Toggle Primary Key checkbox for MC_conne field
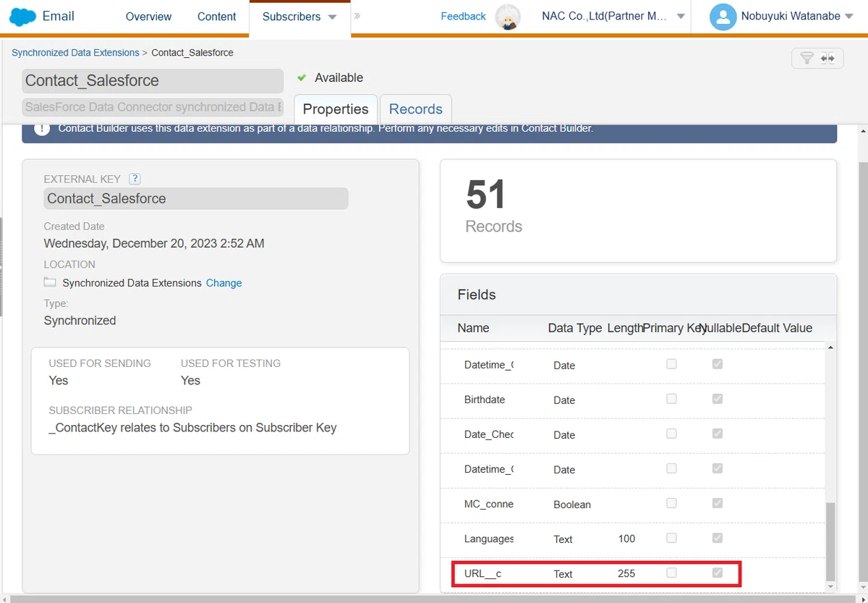This screenshot has height=603, width=868. 671,503
